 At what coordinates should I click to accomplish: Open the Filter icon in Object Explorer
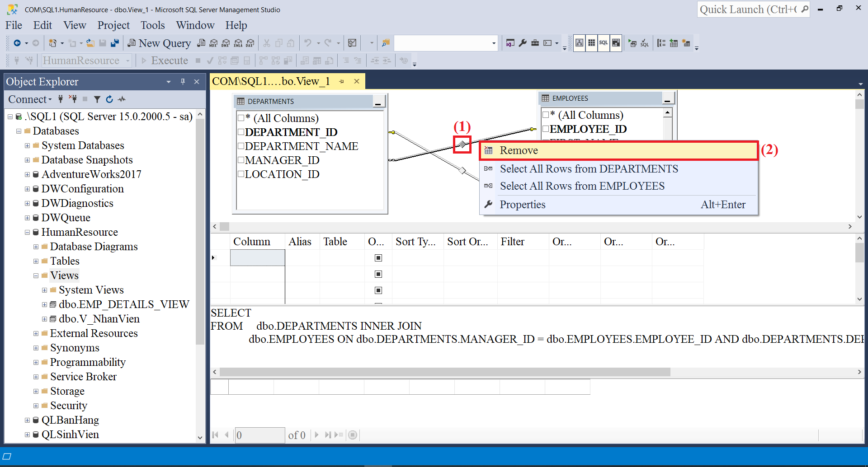point(97,99)
